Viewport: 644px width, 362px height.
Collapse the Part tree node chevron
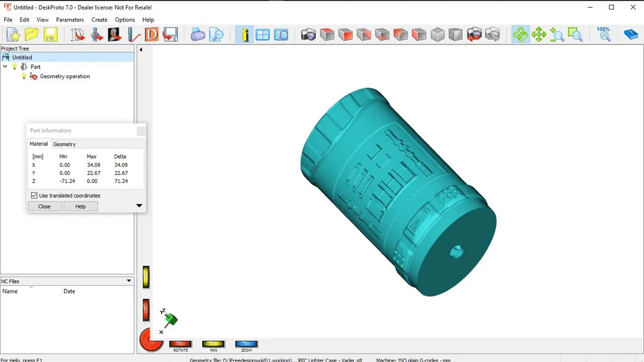click(x=5, y=67)
